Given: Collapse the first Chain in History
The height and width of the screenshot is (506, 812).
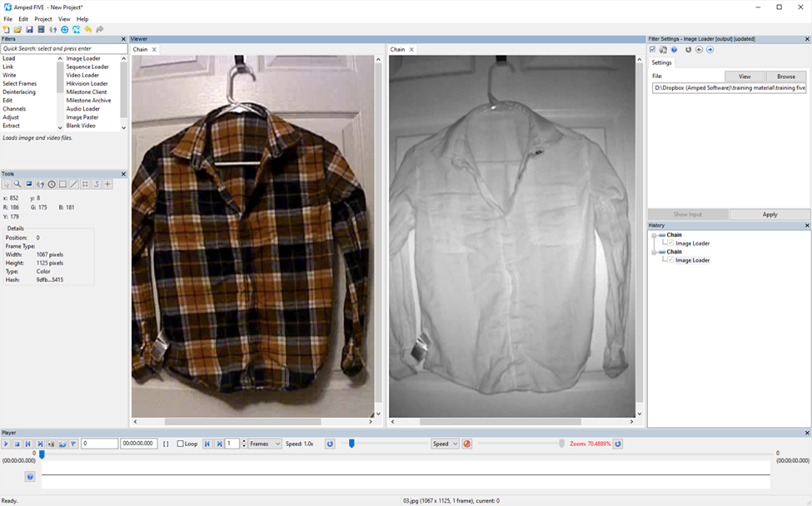Looking at the screenshot, I should click(x=654, y=235).
